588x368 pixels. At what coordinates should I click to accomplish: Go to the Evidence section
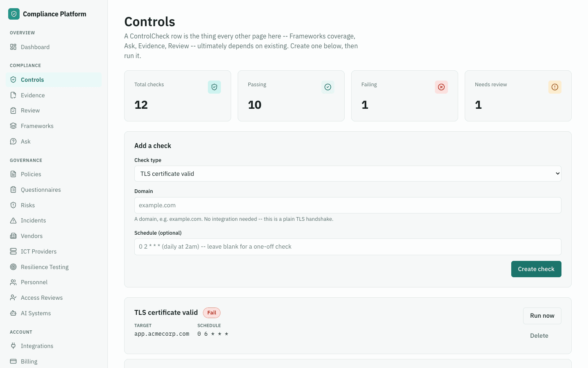coord(53,95)
